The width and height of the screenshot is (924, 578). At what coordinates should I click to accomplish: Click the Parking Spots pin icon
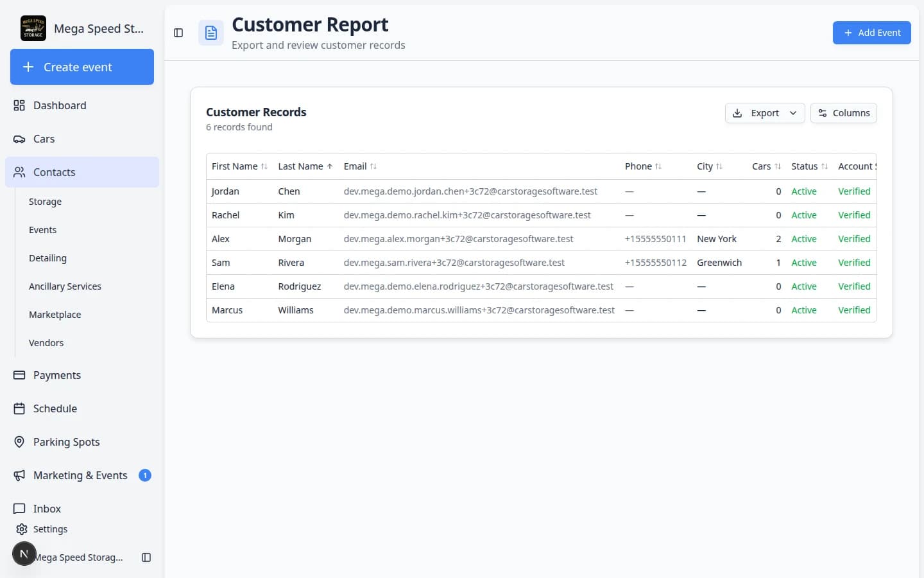coord(19,442)
